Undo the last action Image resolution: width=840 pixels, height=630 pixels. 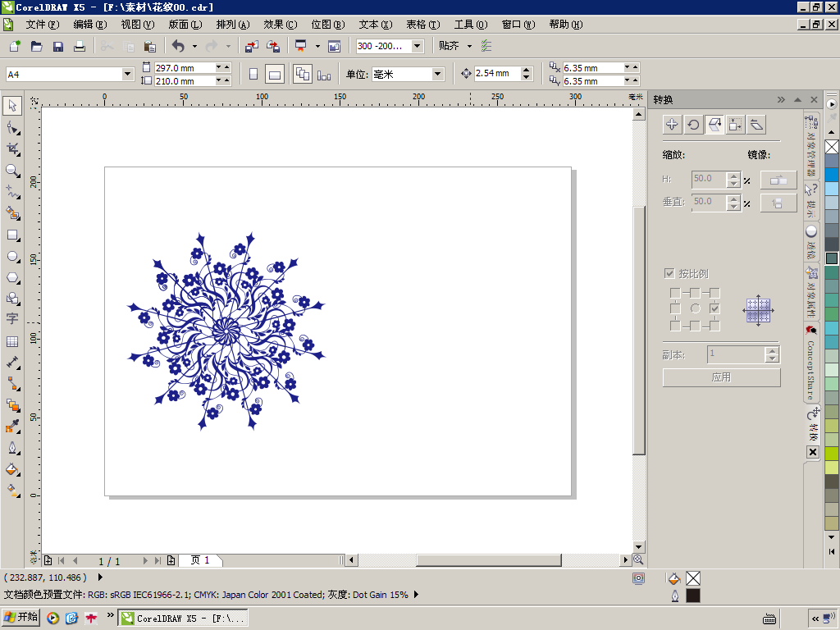coord(178,46)
